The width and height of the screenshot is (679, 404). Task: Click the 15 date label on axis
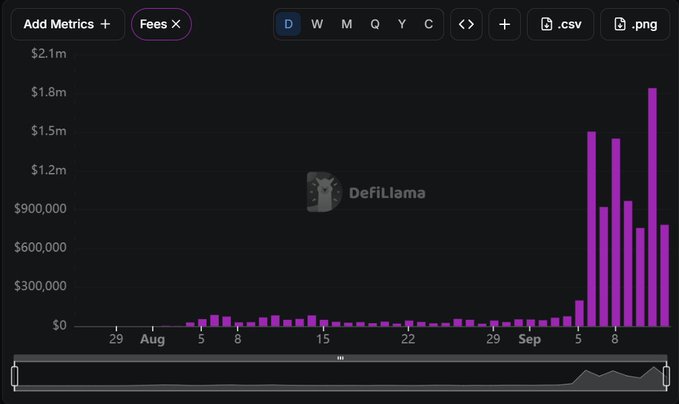(323, 339)
